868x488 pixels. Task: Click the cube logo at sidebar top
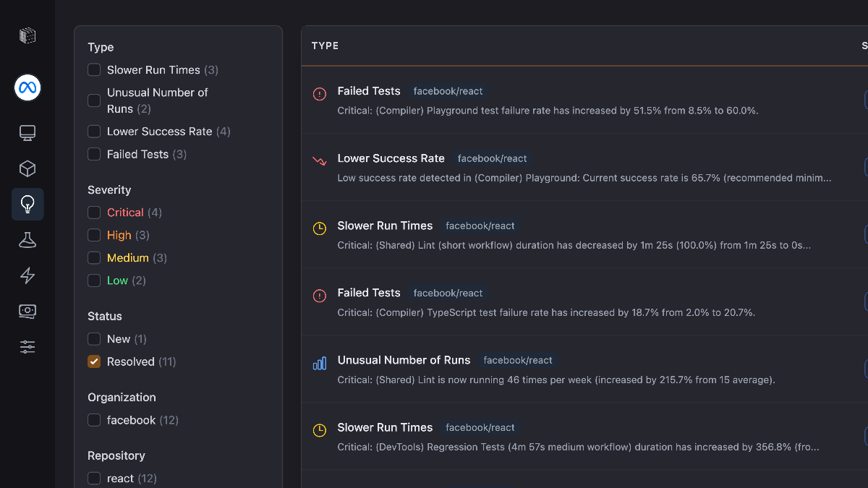pos(27,35)
